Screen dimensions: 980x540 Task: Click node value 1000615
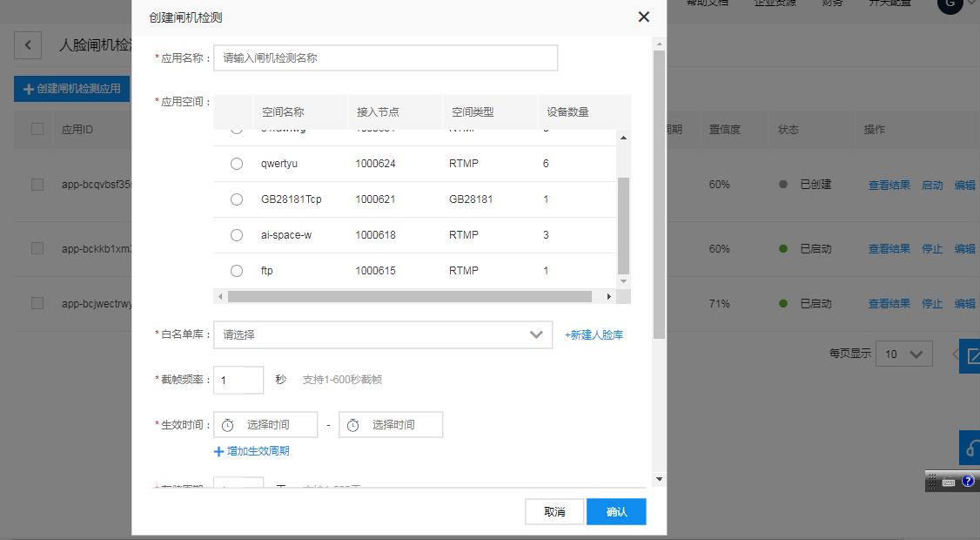376,271
